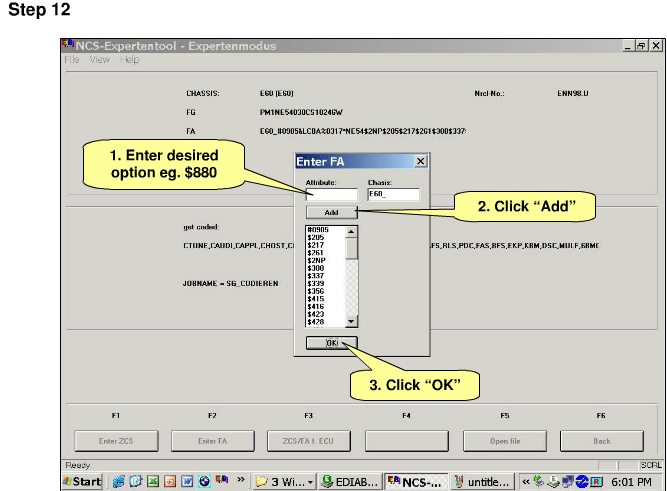Click the attribute list scrollbar thumb
Viewport: 667px width, 491px height.
coord(351,248)
